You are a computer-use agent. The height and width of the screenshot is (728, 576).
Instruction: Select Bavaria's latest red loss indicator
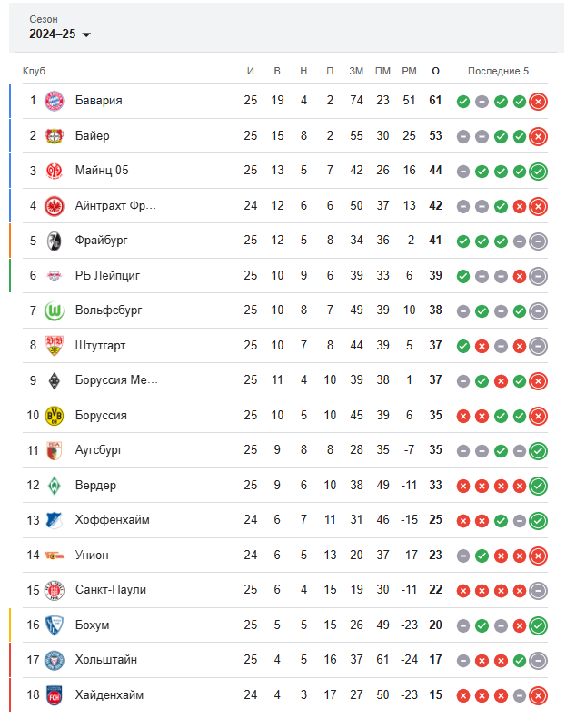click(538, 102)
